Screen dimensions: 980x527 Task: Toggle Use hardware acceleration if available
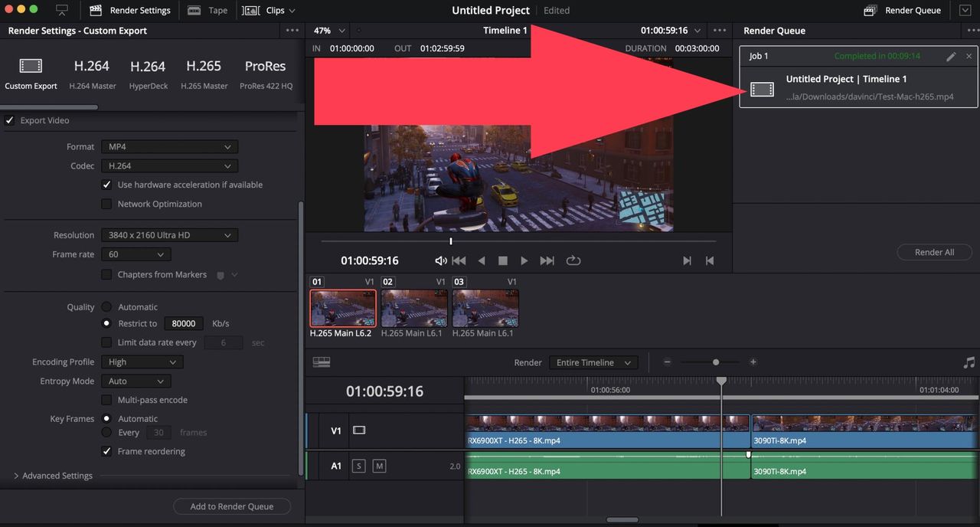(106, 185)
